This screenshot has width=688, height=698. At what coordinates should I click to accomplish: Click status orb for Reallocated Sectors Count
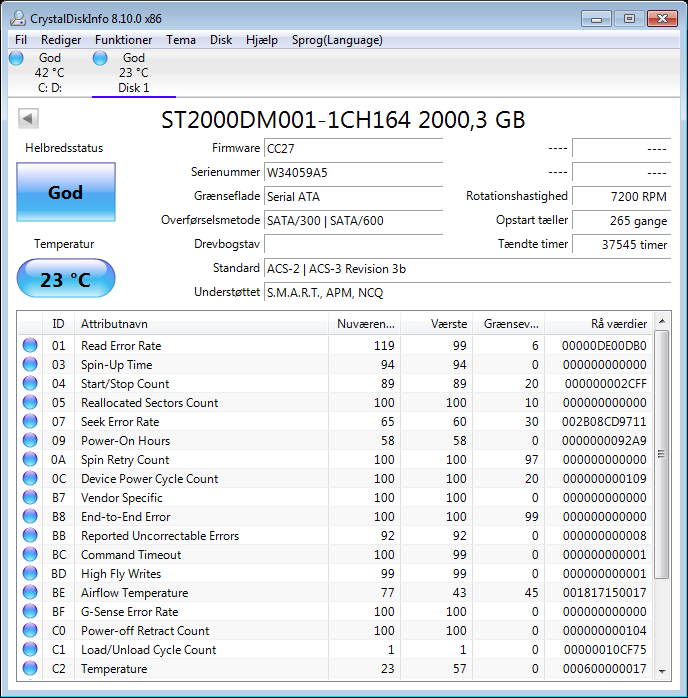point(30,402)
